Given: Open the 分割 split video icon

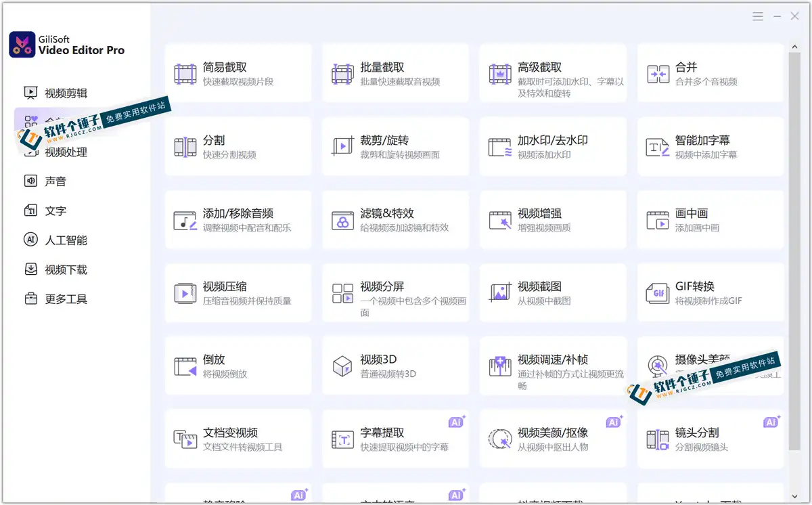Looking at the screenshot, I should (184, 146).
